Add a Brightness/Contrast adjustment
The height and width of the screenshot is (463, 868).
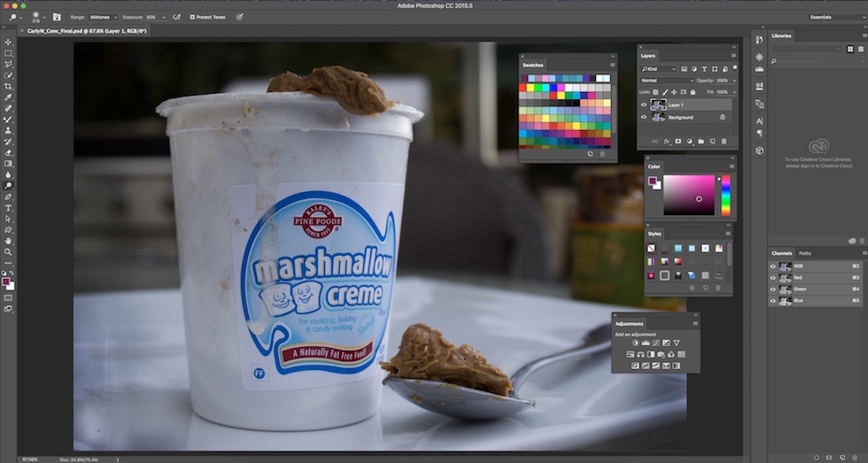(x=635, y=343)
